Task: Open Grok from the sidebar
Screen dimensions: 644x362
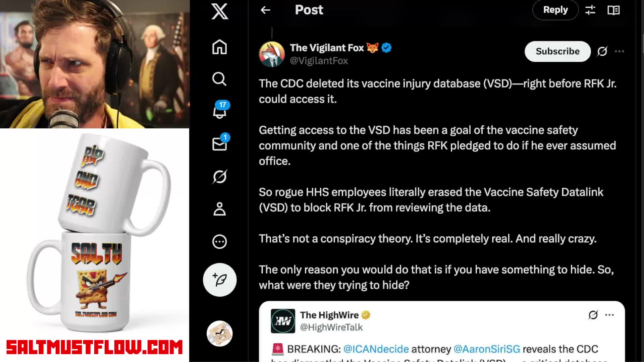Action: [x=220, y=176]
